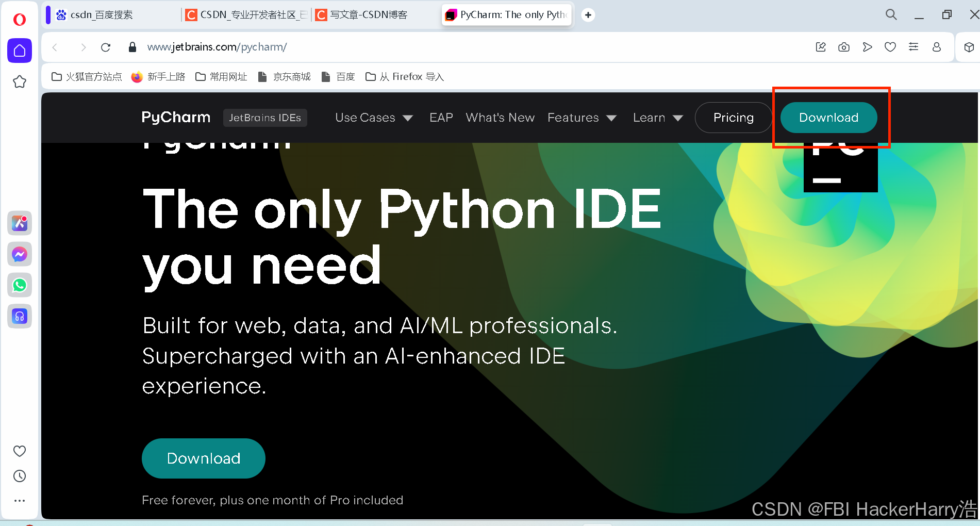
Task: Open Easy Setup sliders icon
Action: tap(913, 47)
